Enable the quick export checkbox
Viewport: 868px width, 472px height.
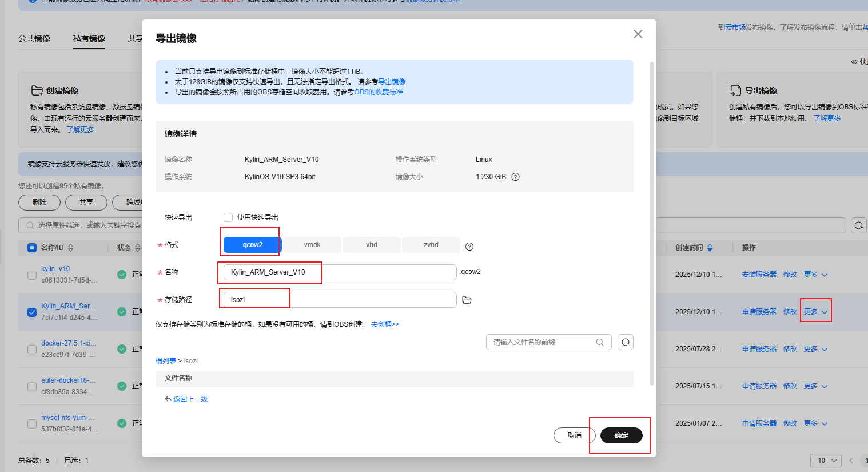click(x=228, y=217)
